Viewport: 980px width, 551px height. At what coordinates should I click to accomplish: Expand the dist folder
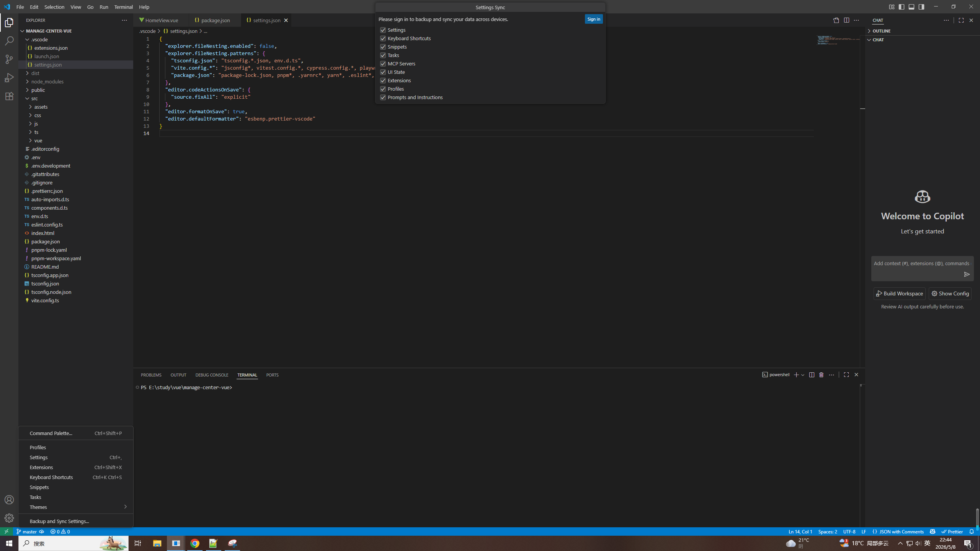76,73
